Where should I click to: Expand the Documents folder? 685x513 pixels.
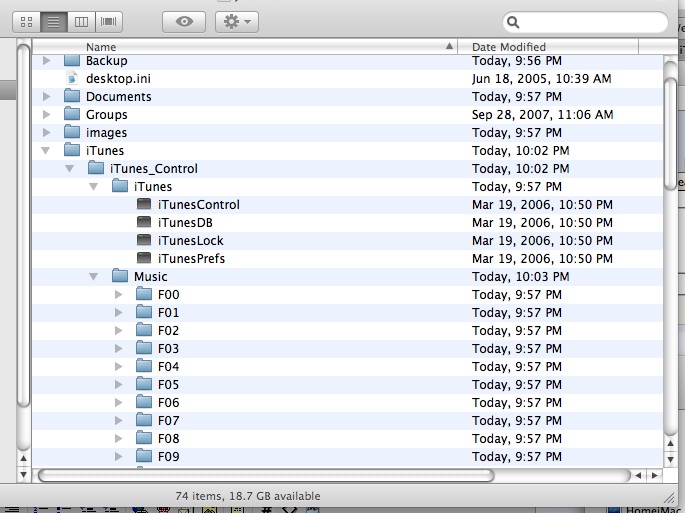[x=46, y=97]
